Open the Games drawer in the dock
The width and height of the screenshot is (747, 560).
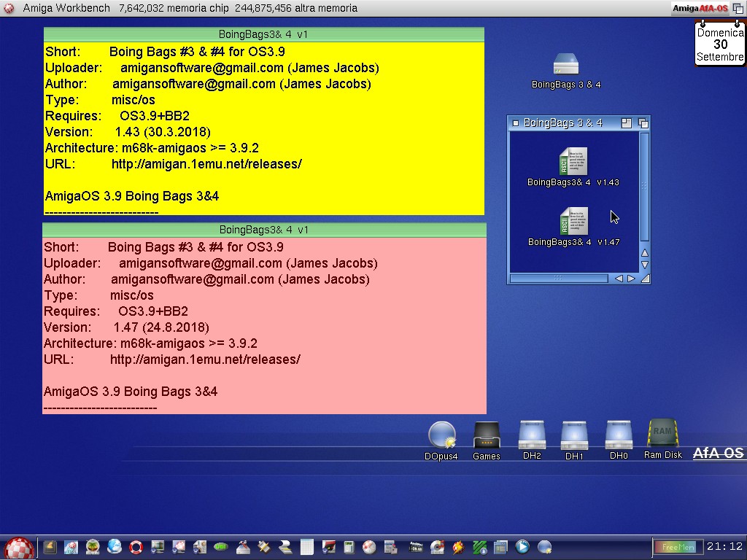[486, 436]
